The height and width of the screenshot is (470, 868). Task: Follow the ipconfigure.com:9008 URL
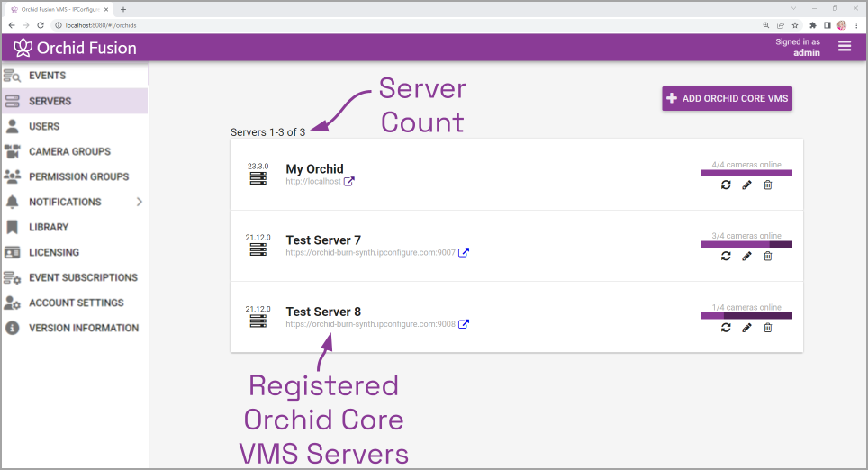click(x=370, y=324)
